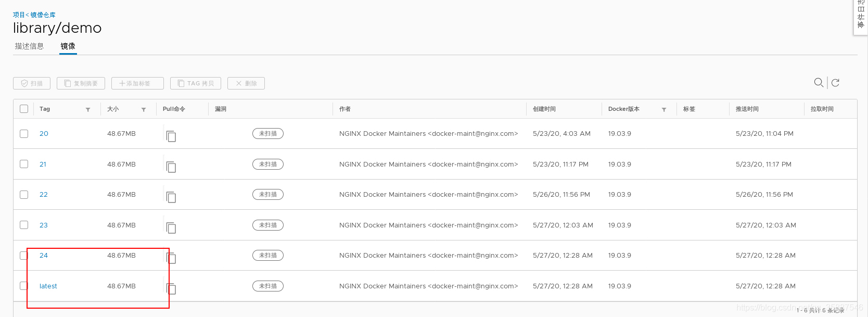This screenshot has width=868, height=317.
Task: Click the 推送时间 column header
Action: [747, 109]
